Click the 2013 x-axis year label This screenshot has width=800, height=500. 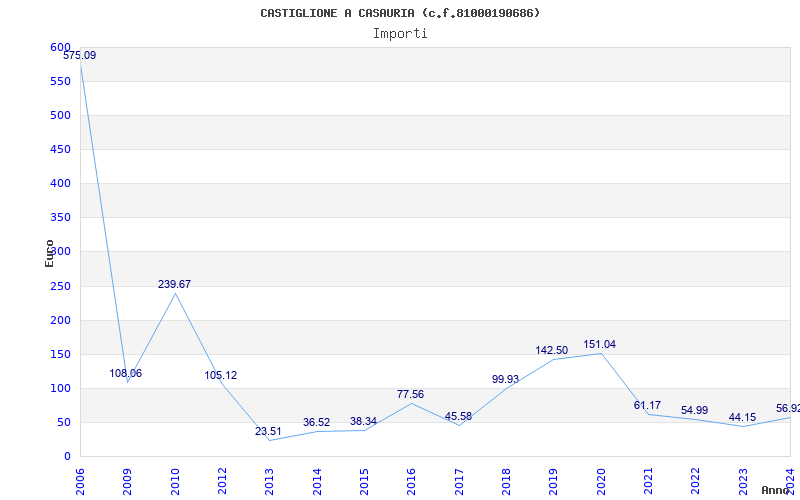click(269, 482)
